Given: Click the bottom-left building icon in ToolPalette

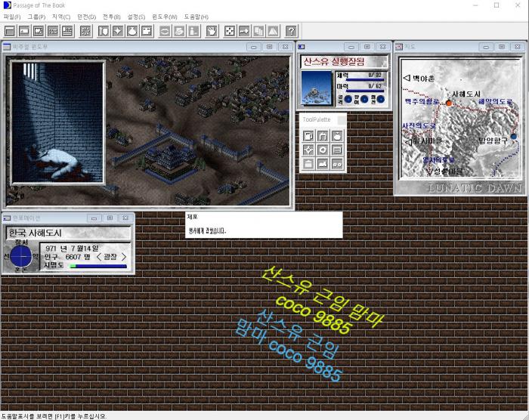Looking at the screenshot, I should [x=308, y=164].
